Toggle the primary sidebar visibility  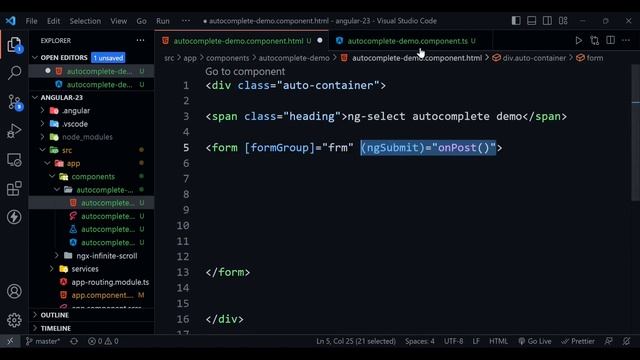[516, 20]
